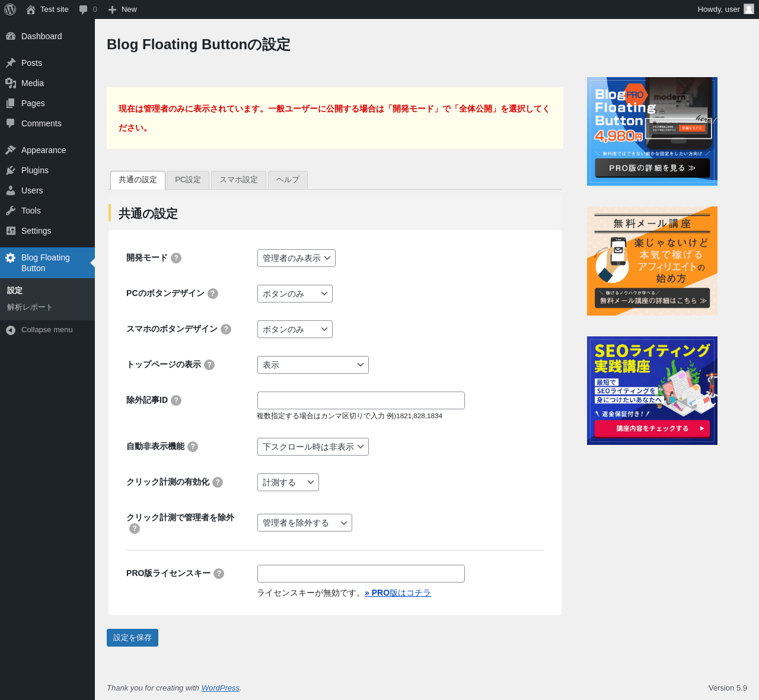This screenshot has height=700, width=759.
Task: Switch to the PC設定 tab
Action: [188, 180]
